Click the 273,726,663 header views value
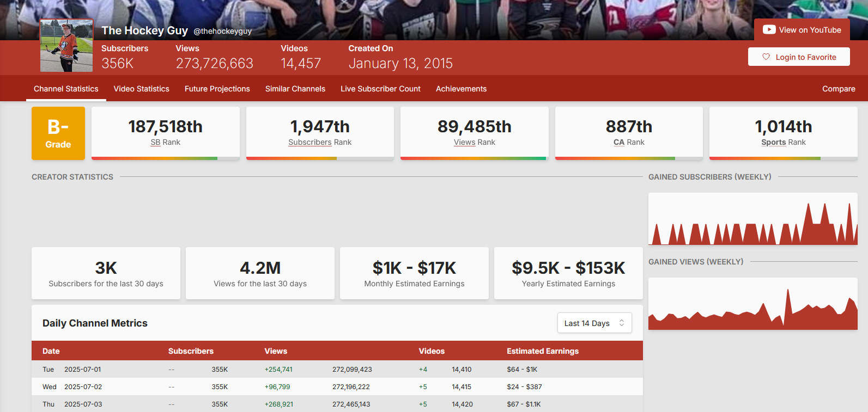Image resolution: width=868 pixels, height=412 pixels. click(215, 63)
